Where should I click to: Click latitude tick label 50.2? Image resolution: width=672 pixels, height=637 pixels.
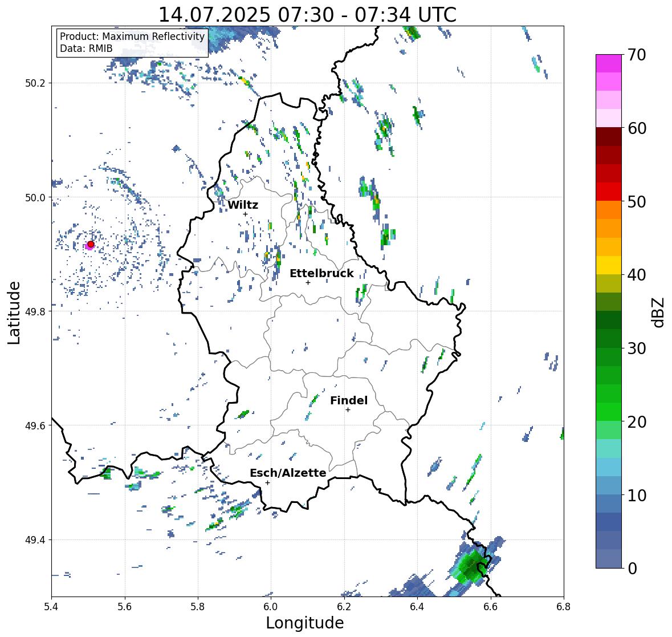tap(35, 83)
